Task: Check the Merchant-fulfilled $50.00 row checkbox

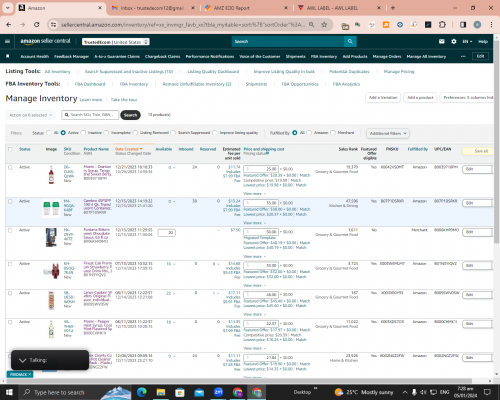Action: click(10, 230)
